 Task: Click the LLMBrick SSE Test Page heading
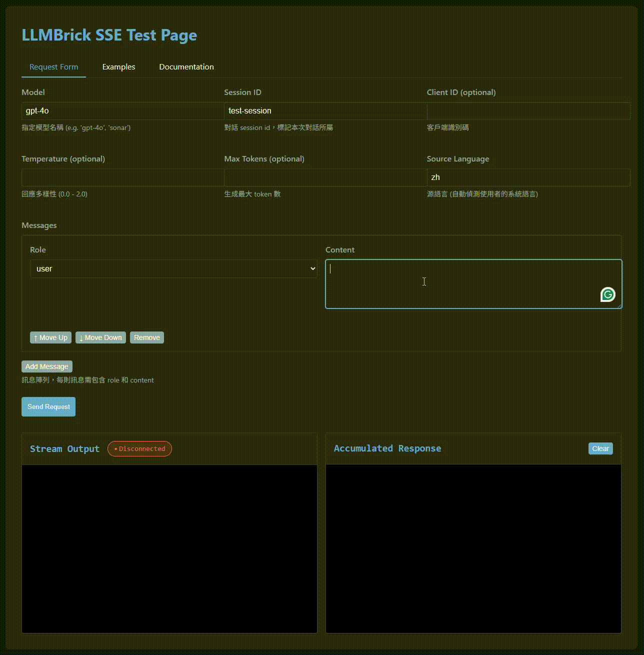tap(109, 35)
